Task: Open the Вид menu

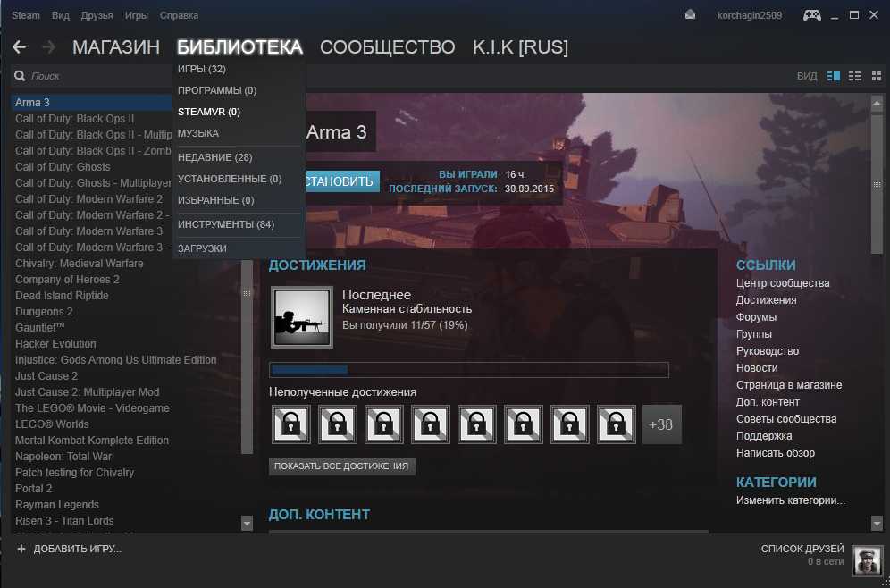Action: [x=60, y=15]
